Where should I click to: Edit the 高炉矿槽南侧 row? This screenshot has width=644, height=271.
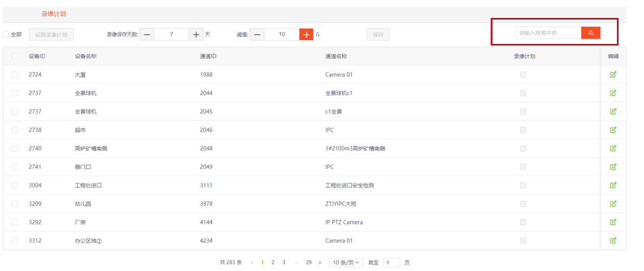click(613, 148)
